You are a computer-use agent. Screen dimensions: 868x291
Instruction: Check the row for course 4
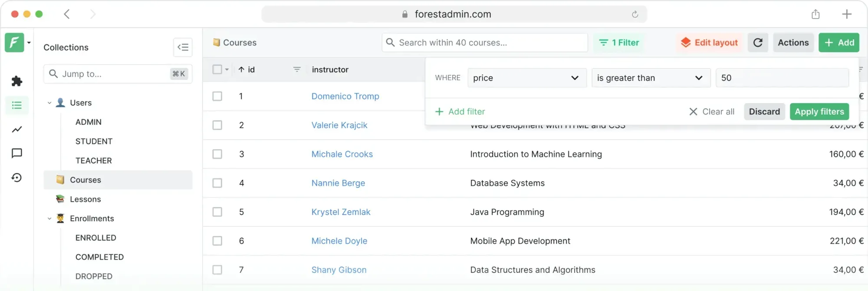(x=217, y=183)
